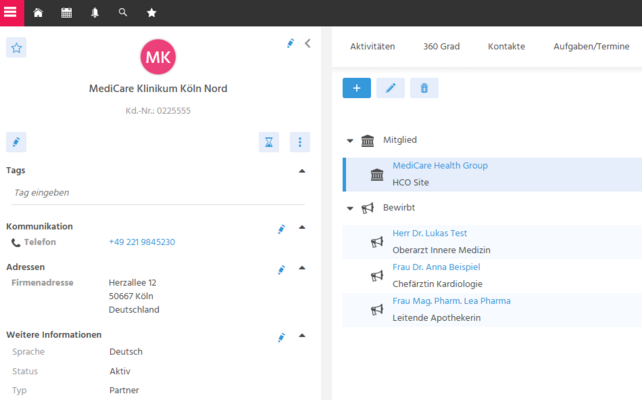Click the blue plus add button
642x400 pixels.
click(356, 88)
